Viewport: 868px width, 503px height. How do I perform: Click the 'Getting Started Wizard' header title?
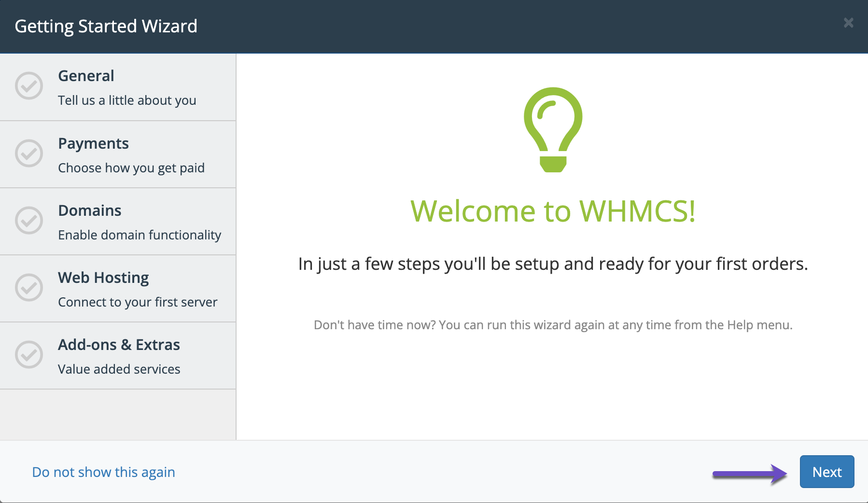coord(106,26)
